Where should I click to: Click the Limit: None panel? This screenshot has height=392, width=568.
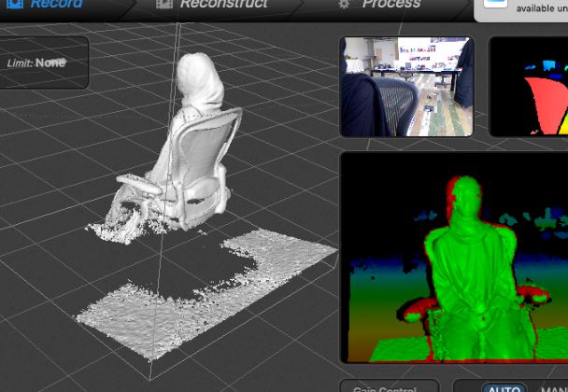click(x=44, y=63)
